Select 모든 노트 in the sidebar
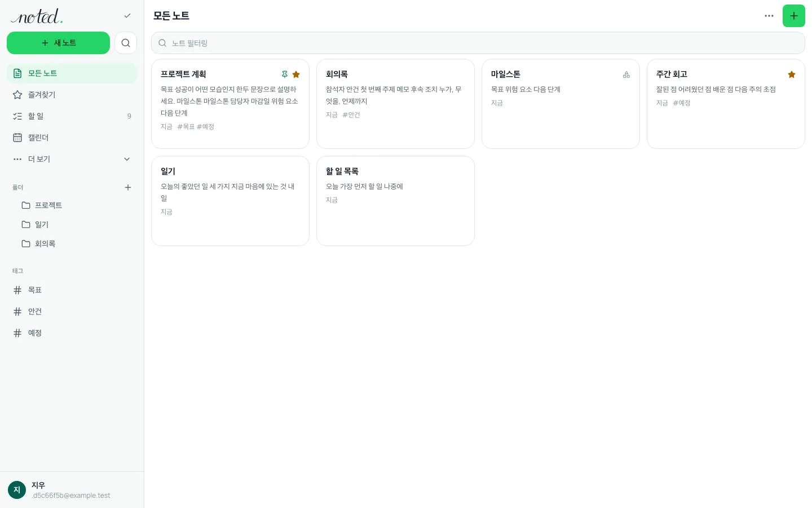812x508 pixels. (72, 73)
